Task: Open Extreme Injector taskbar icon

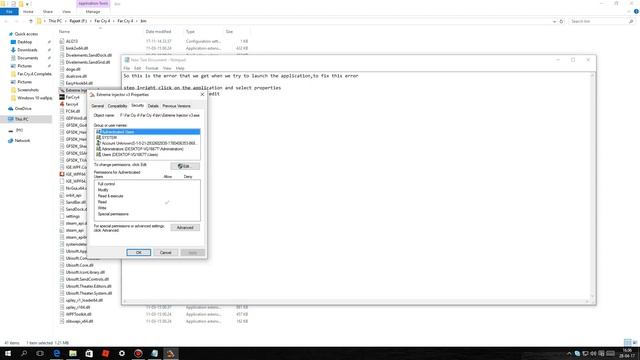Action: click(x=171, y=353)
